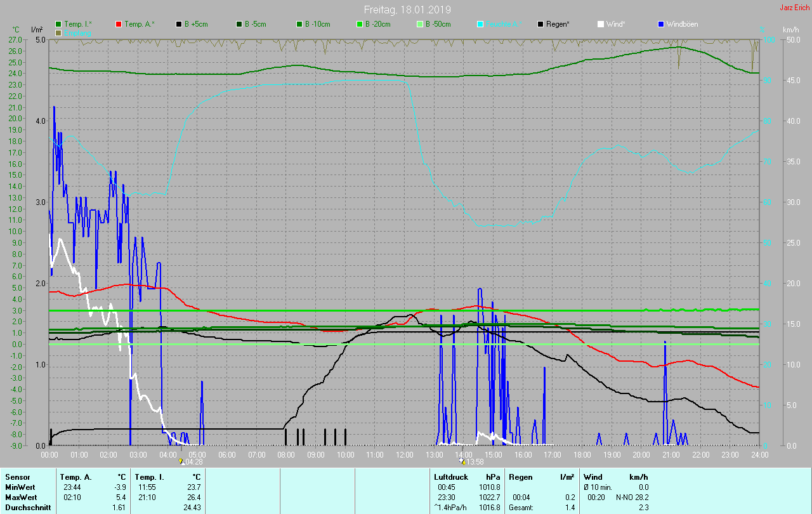Click the B +5cm legend square
Image resolution: width=812 pixels, height=514 pixels.
[x=179, y=24]
